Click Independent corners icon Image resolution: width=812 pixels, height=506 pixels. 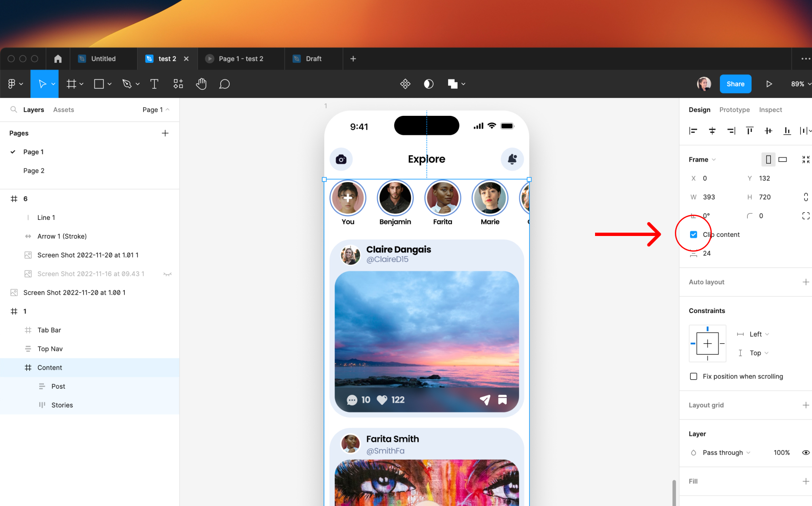(806, 216)
